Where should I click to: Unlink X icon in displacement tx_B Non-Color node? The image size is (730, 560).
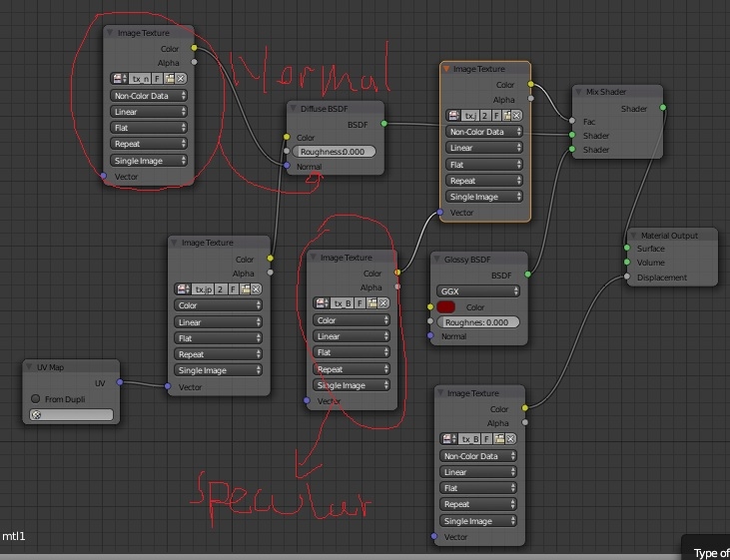510,439
